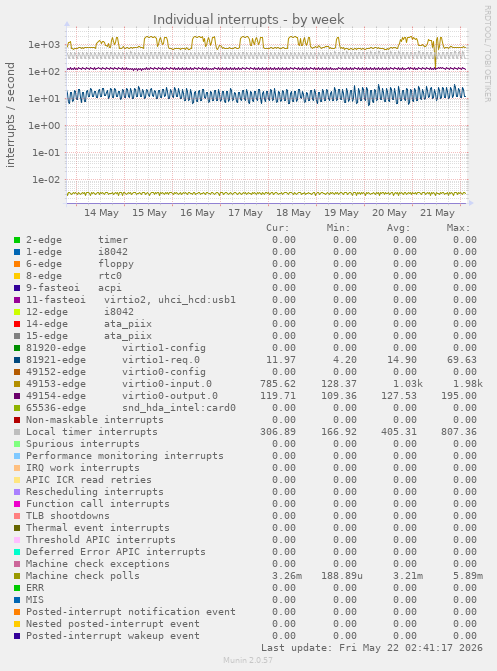Click the 17 May date label on axis
The width and height of the screenshot is (497, 671).
245,213
